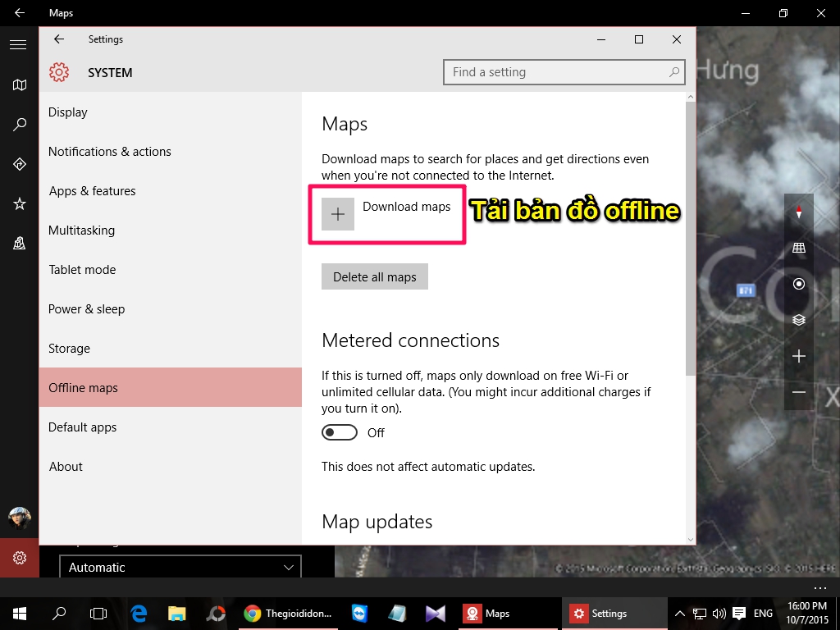Click the user account avatar in Maps
840x630 pixels.
click(20, 518)
